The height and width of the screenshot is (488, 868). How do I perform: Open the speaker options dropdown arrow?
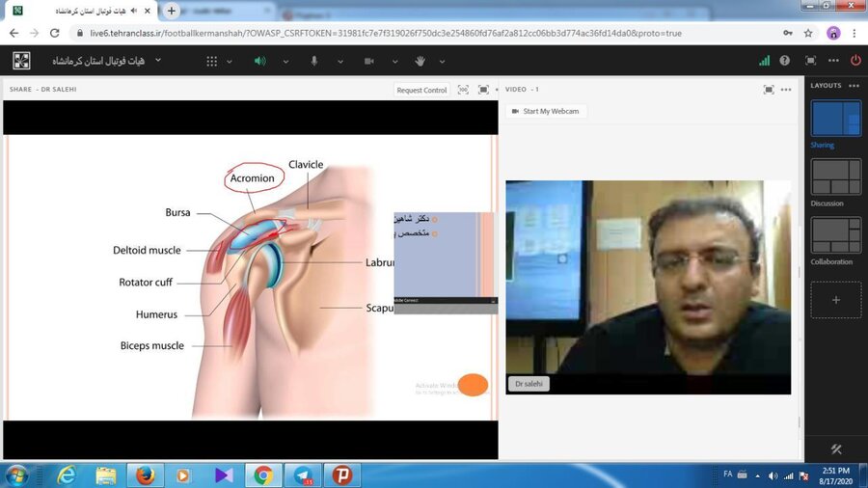285,61
